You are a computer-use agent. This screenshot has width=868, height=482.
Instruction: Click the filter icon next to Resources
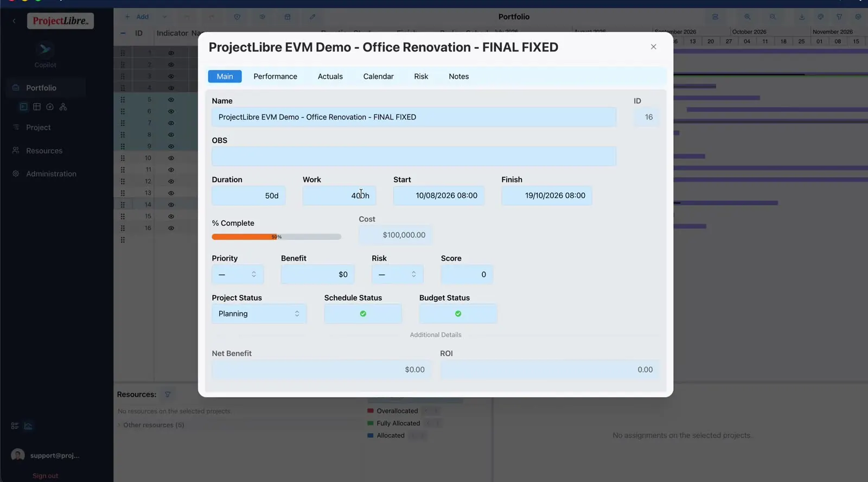(168, 395)
